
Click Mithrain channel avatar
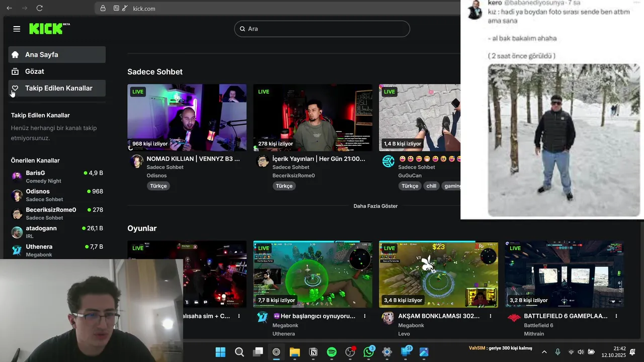point(514,318)
